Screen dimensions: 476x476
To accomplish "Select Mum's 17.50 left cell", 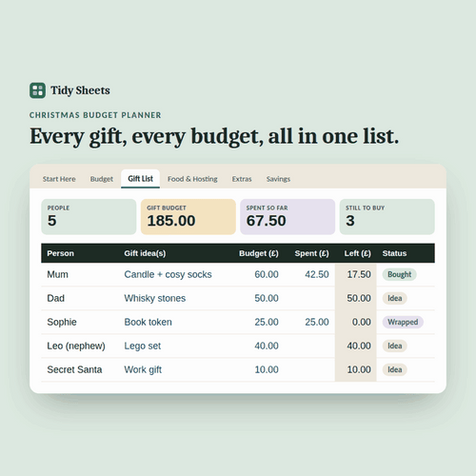I will [x=356, y=274].
